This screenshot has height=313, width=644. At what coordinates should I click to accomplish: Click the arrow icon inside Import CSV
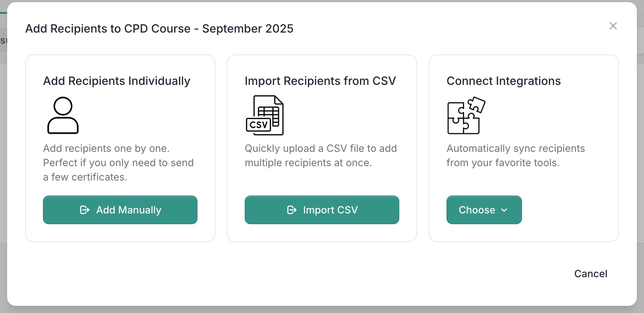(292, 210)
